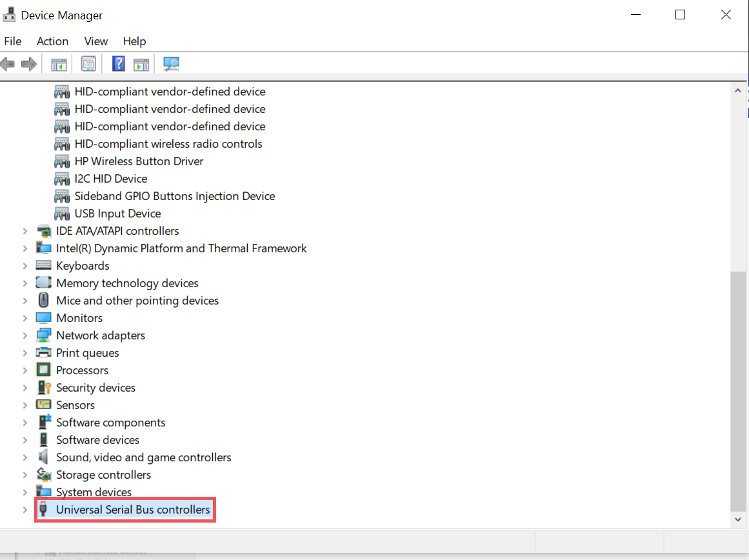
Task: Open the File menu
Action: click(13, 41)
